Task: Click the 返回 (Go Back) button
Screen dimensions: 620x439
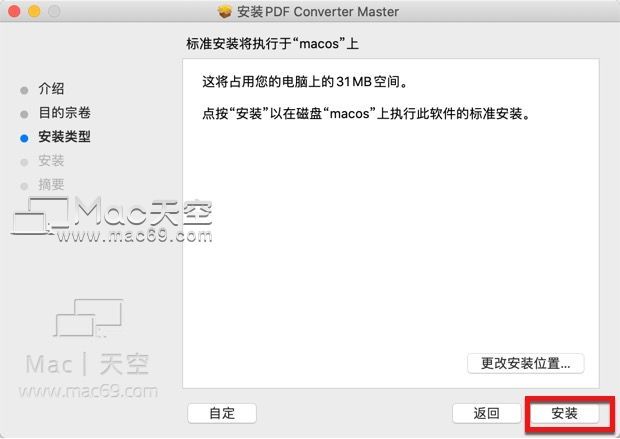Action: 486,413
